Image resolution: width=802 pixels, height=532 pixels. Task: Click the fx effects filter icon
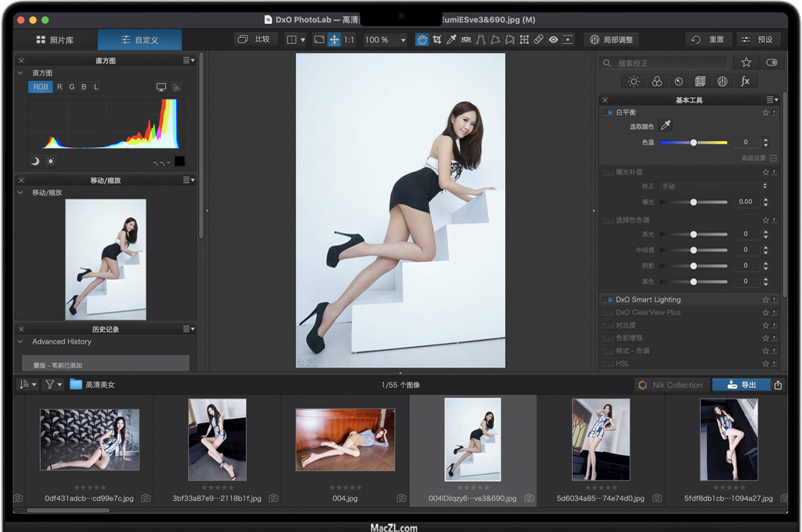pyautogui.click(x=745, y=81)
